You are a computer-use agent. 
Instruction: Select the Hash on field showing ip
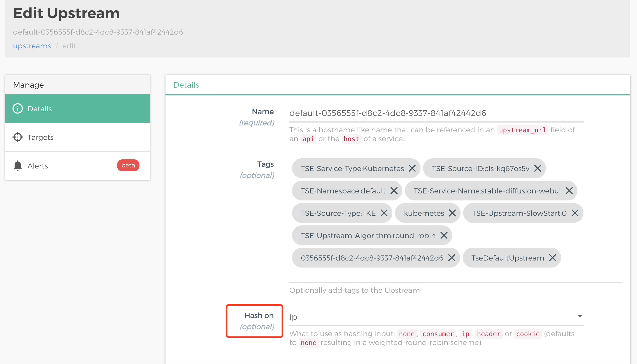(436, 317)
